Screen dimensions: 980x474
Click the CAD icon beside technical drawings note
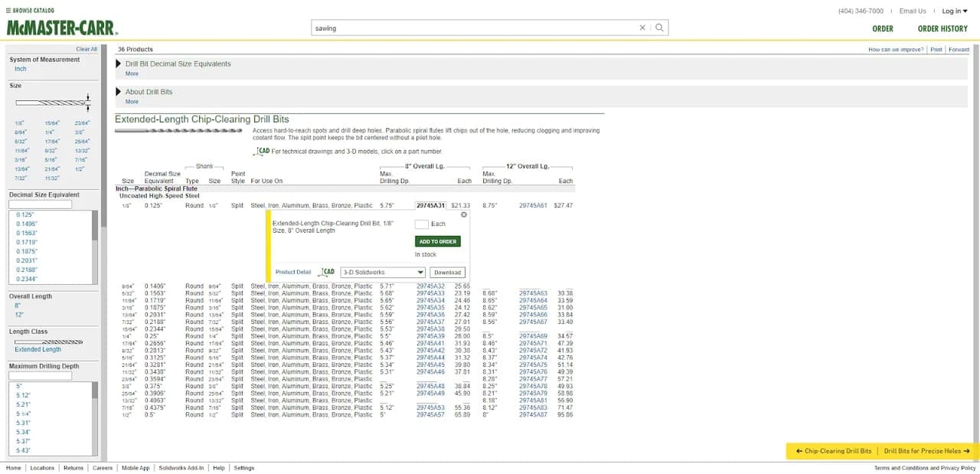(x=261, y=151)
